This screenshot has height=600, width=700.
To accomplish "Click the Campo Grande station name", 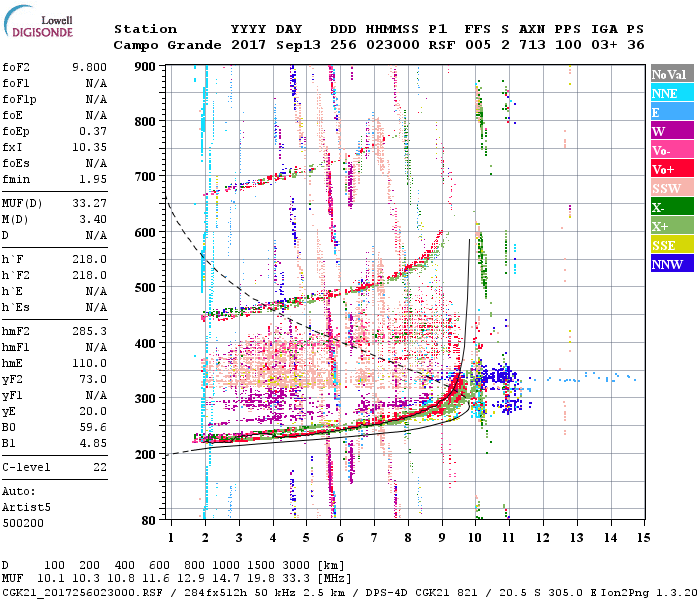I will point(167,45).
